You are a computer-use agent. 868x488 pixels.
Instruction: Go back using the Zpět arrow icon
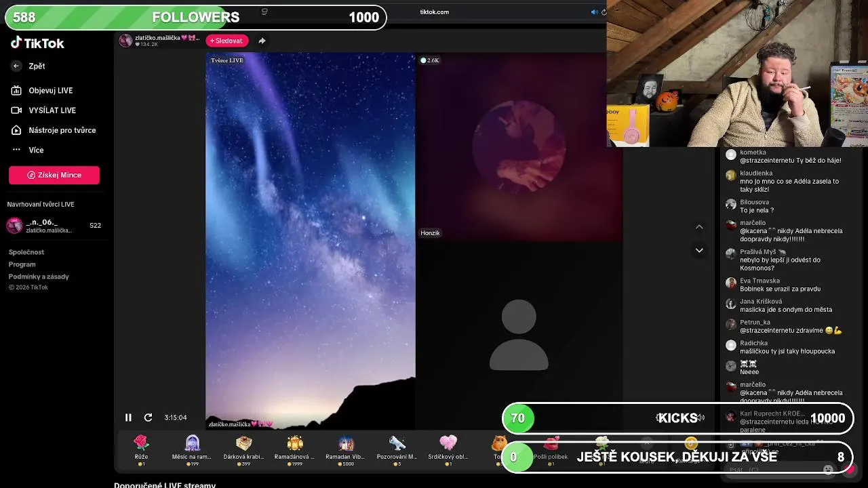click(16, 66)
